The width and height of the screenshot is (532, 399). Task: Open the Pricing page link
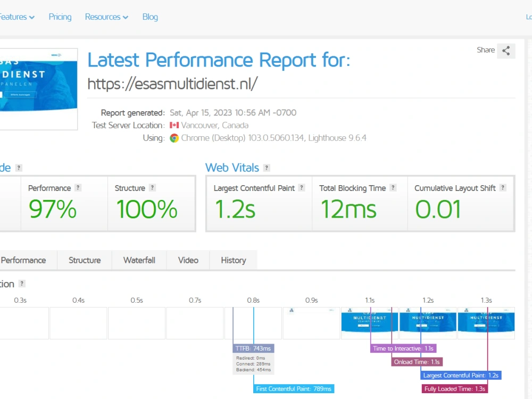[60, 17]
